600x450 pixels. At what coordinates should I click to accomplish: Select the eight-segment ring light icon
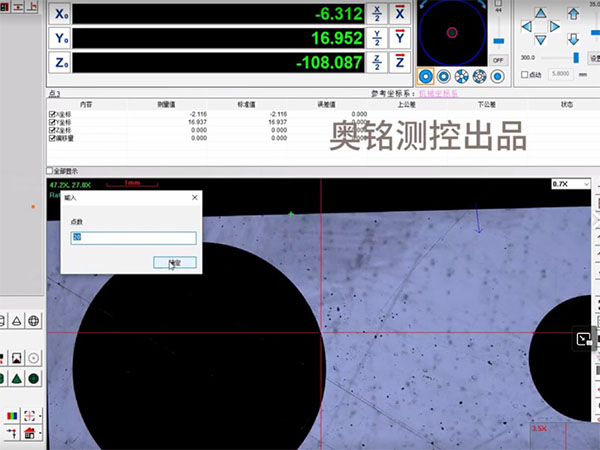(480, 76)
